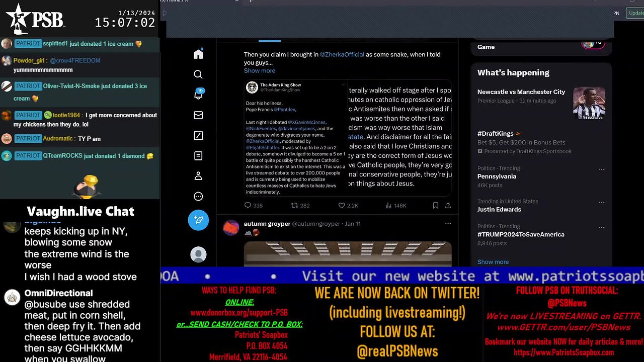This screenshot has width=644, height=362.
Task: Click Oliver-Twist-N-Smoke username in chat
Action: (x=71, y=86)
